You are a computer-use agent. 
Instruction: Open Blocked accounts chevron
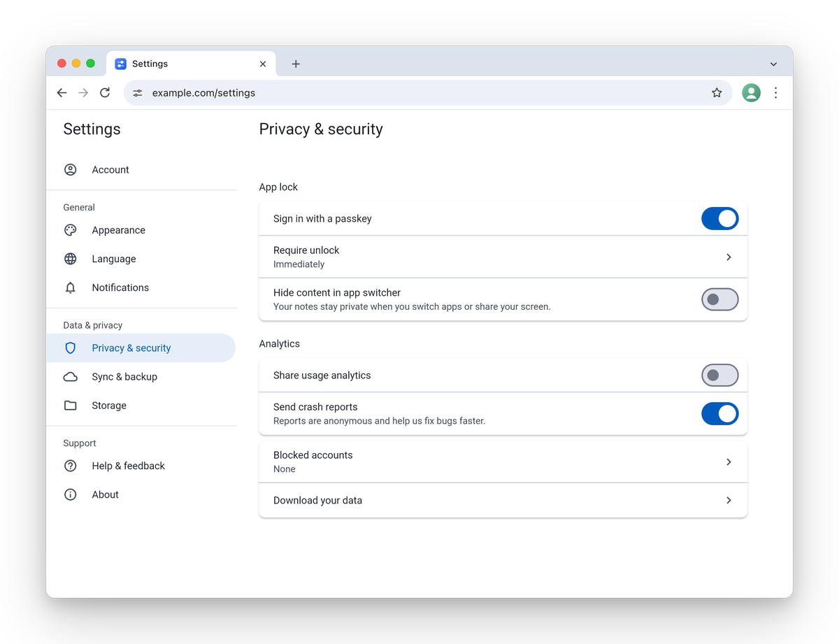[729, 462]
